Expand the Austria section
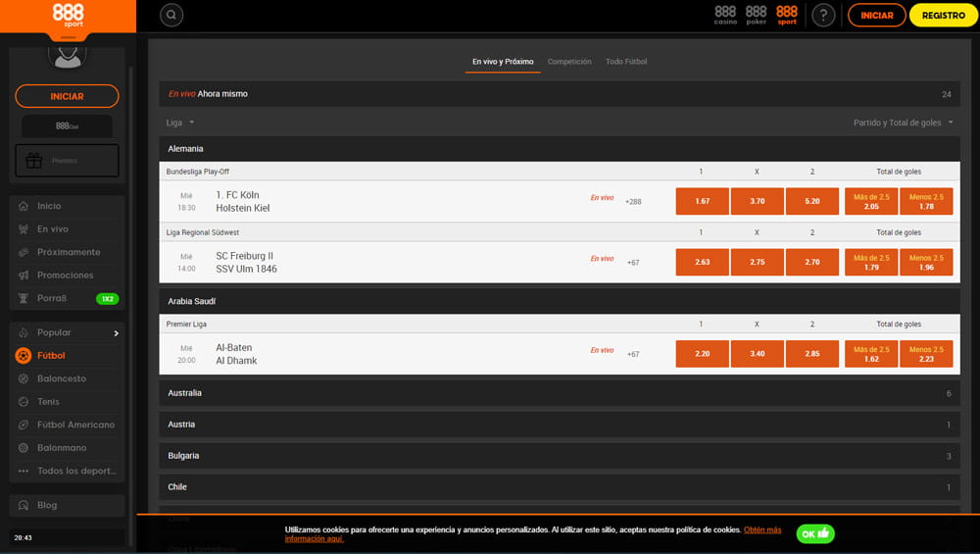Image resolution: width=980 pixels, height=554 pixels. tap(560, 425)
